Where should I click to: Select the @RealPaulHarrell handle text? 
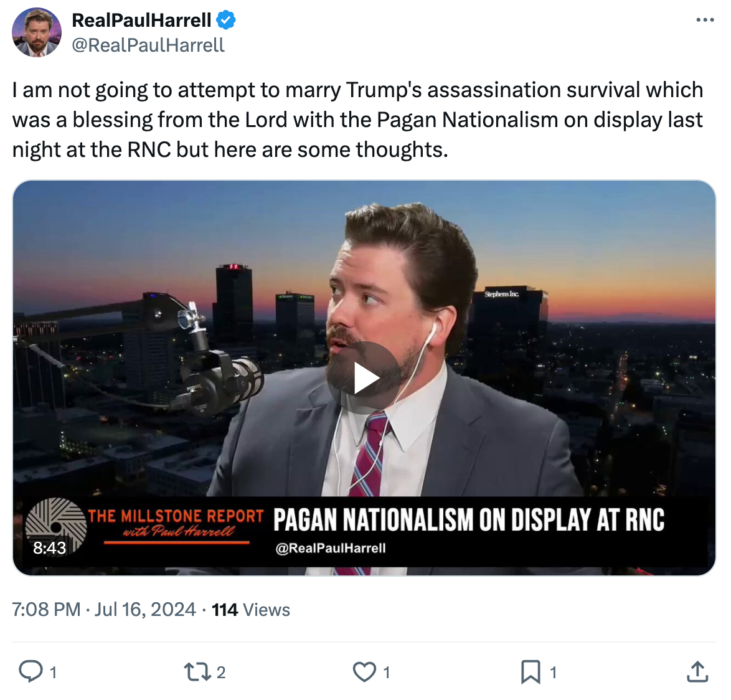click(149, 44)
